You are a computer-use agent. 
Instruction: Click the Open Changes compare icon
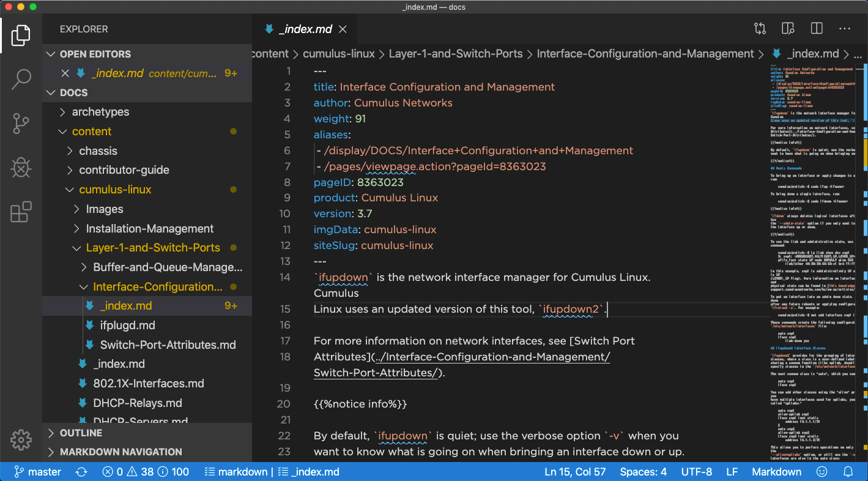[x=760, y=29]
